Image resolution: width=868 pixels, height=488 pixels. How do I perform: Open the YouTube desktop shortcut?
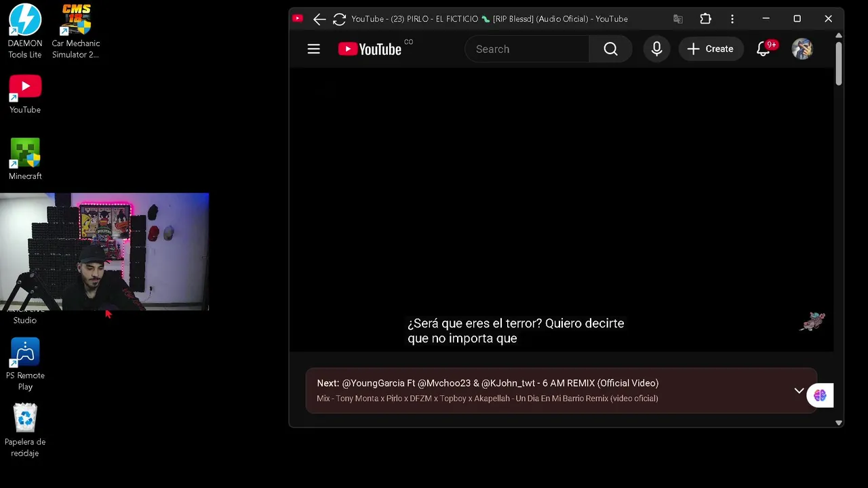pyautogui.click(x=25, y=94)
